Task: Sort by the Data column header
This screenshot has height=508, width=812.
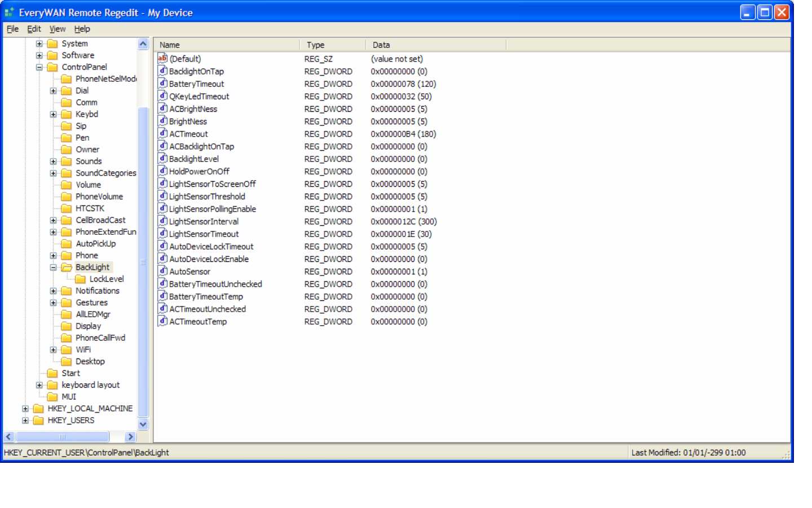Action: (436, 45)
